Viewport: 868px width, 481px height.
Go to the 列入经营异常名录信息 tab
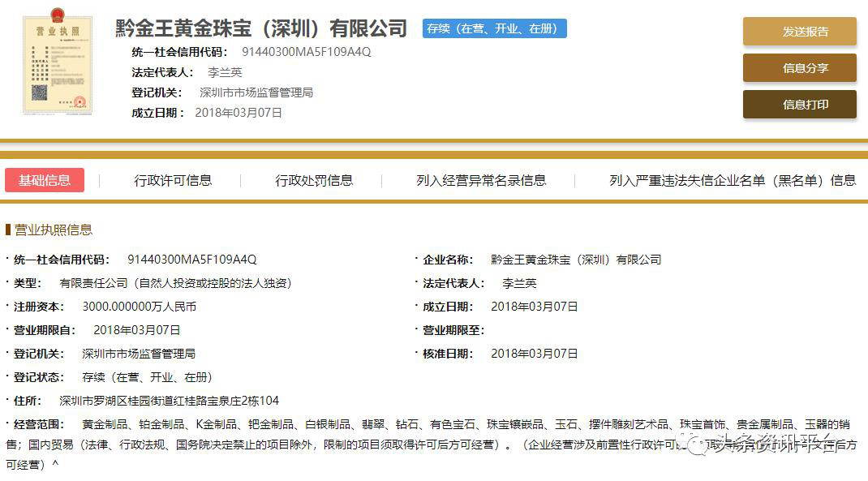click(x=481, y=180)
